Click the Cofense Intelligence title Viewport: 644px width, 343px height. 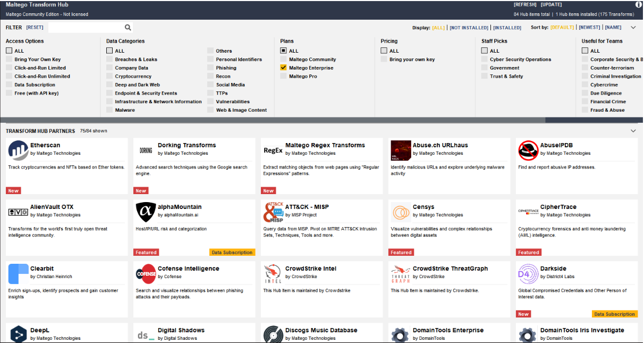pyautogui.click(x=189, y=269)
